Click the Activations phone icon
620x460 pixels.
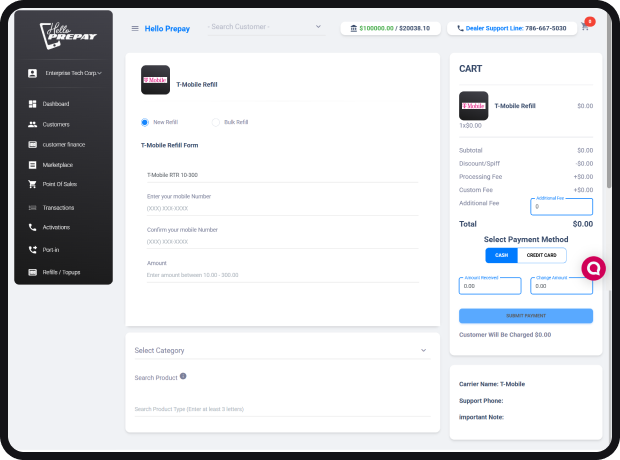click(32, 227)
